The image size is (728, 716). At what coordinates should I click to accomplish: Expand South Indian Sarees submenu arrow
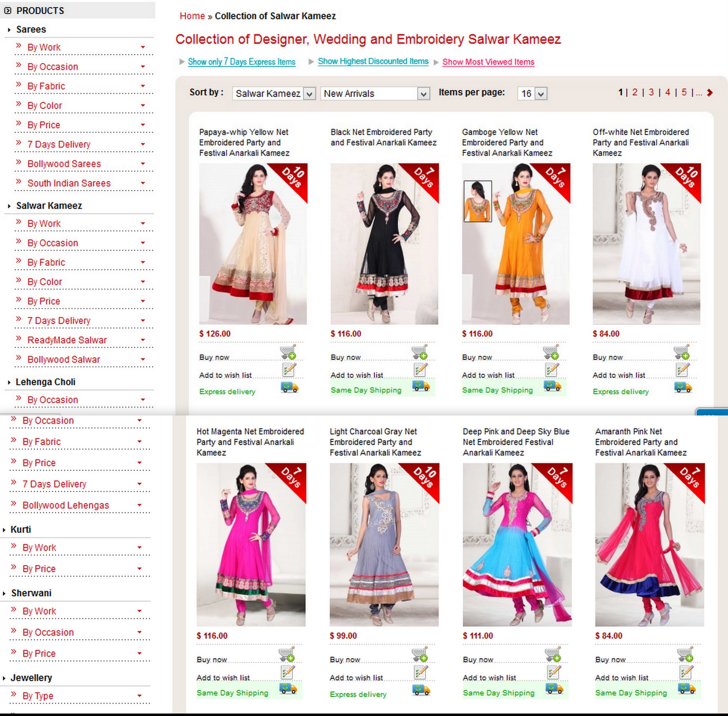[143, 183]
